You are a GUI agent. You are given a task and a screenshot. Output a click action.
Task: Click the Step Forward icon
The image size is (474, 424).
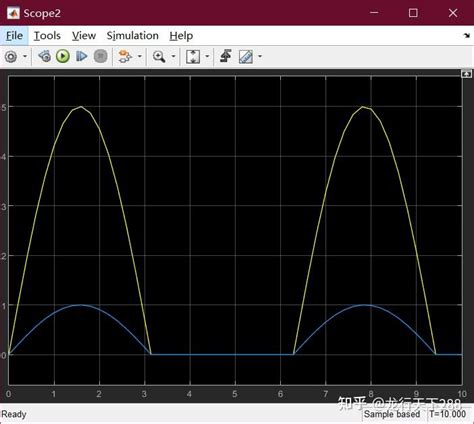82,56
